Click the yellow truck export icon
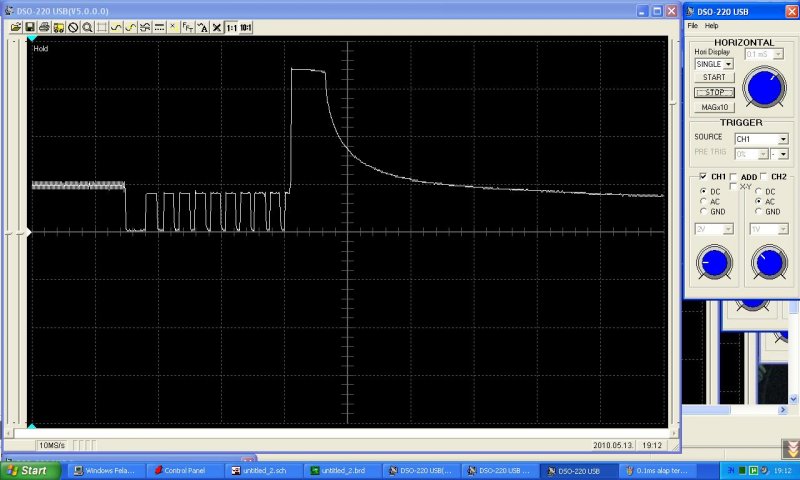Viewport: 800px width, 480px height. [x=59, y=28]
